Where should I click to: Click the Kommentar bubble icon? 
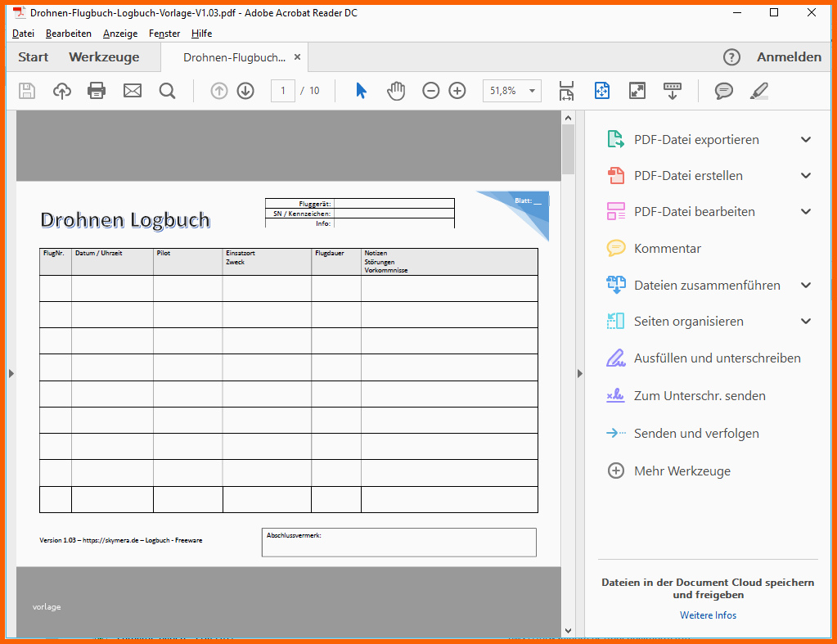click(x=616, y=248)
